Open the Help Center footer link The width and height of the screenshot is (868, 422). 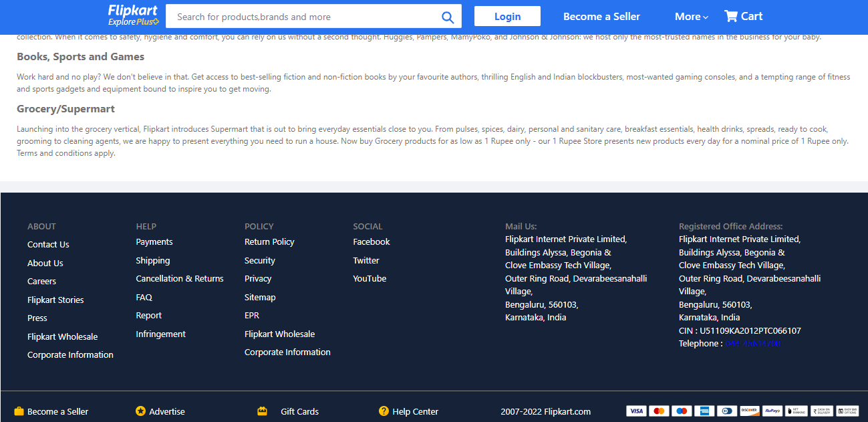pos(416,412)
